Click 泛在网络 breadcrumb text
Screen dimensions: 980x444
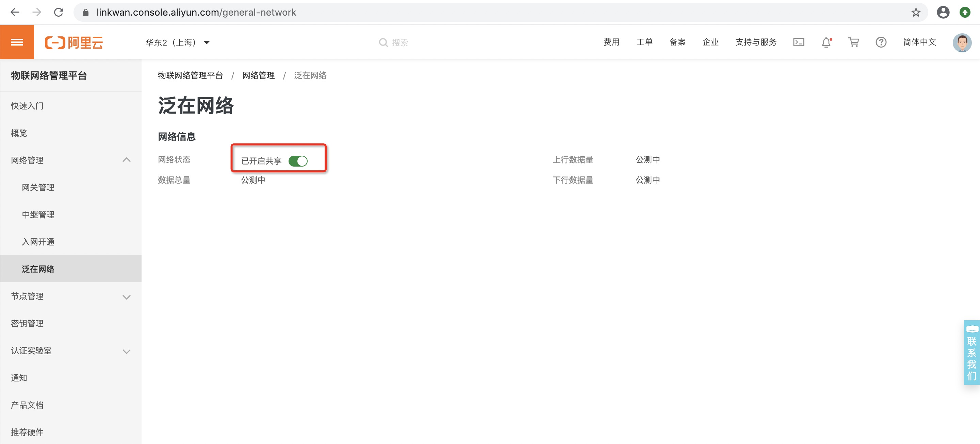(x=310, y=75)
